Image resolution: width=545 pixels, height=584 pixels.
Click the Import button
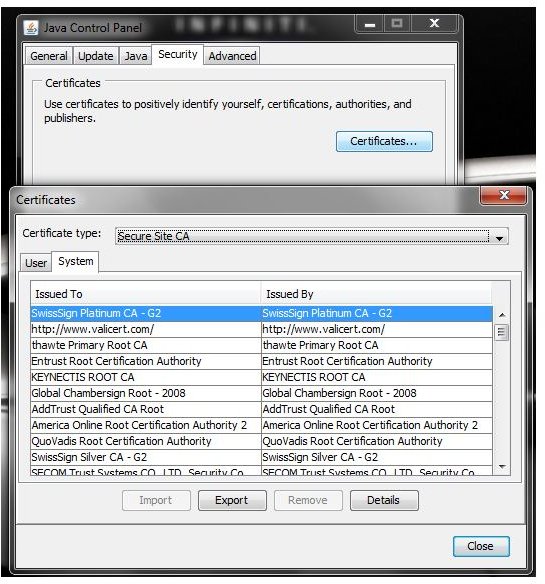coord(156,500)
